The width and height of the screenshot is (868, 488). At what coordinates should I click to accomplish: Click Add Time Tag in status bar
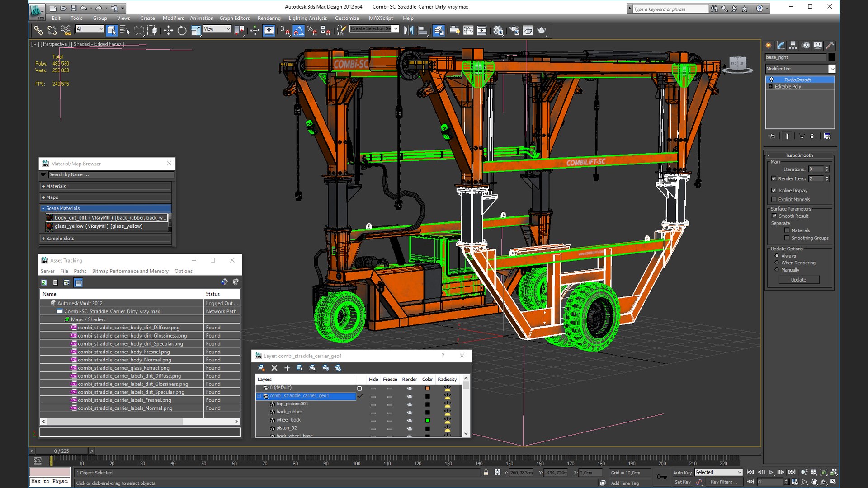625,483
